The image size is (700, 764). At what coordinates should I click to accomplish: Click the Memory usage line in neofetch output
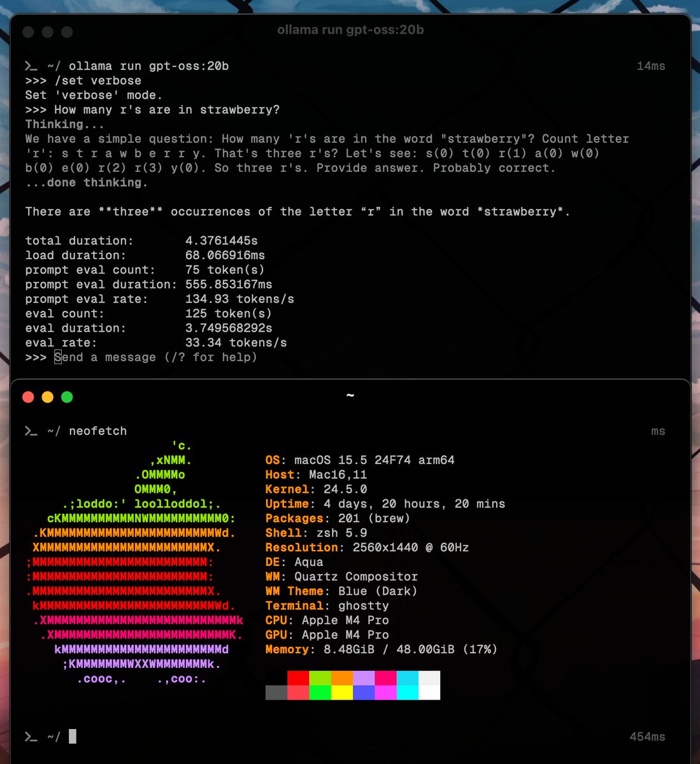click(x=380, y=649)
